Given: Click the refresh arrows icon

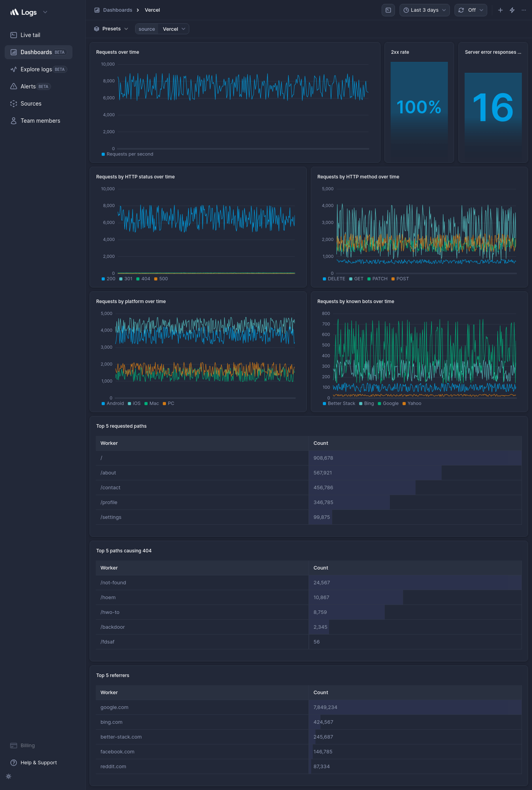Looking at the screenshot, I should (461, 10).
